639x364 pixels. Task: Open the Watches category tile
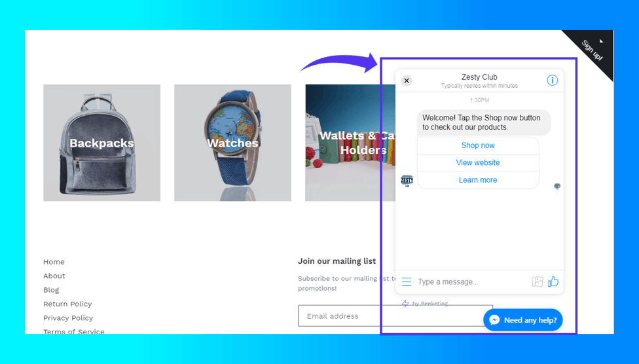pyautogui.click(x=232, y=143)
